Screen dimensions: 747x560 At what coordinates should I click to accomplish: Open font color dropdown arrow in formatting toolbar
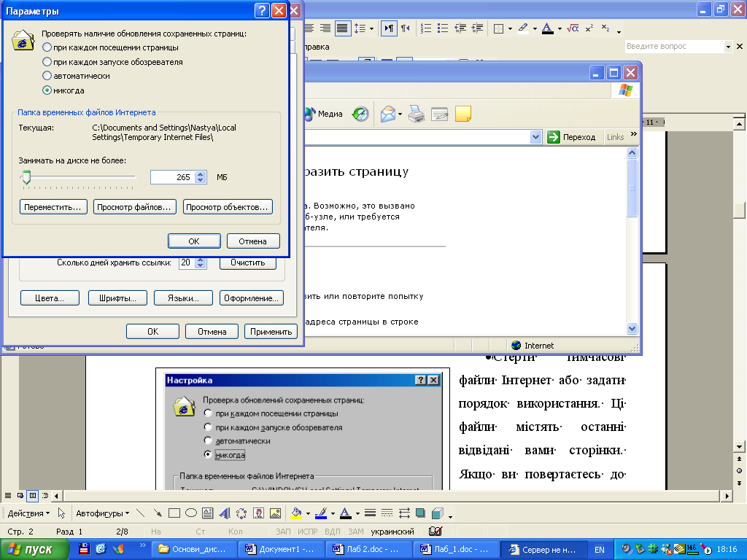click(560, 29)
